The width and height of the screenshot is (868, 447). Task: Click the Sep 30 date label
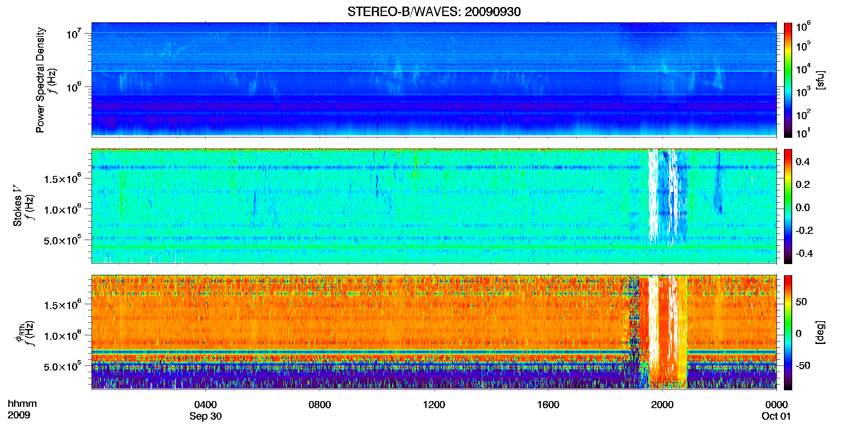point(205,416)
